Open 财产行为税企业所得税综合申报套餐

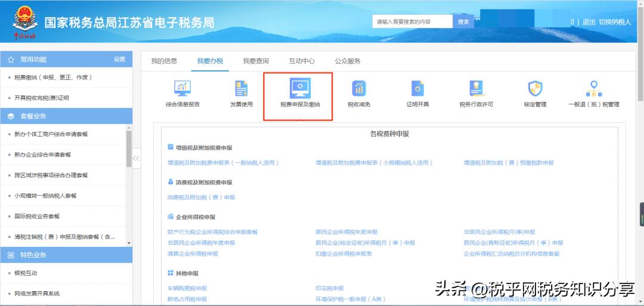pyautogui.click(x=212, y=231)
